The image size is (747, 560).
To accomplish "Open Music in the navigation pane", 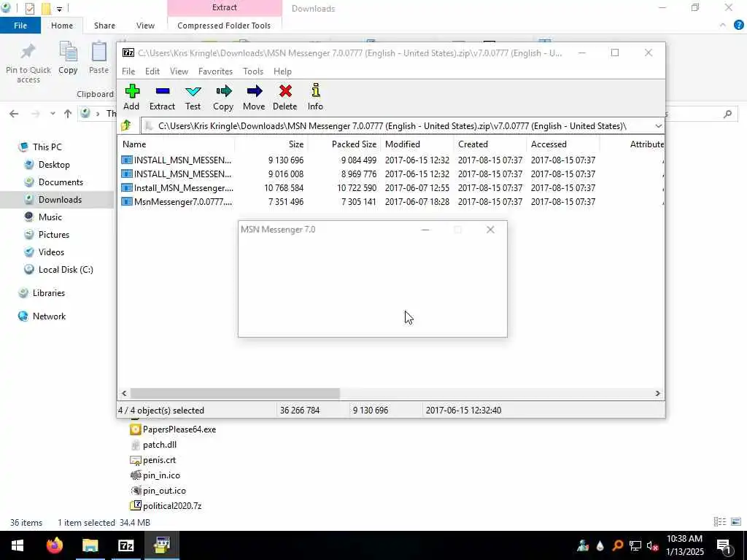I will (50, 217).
